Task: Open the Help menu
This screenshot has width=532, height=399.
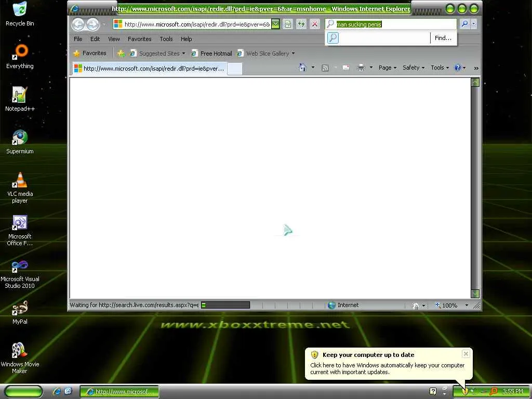Action: tap(187, 39)
